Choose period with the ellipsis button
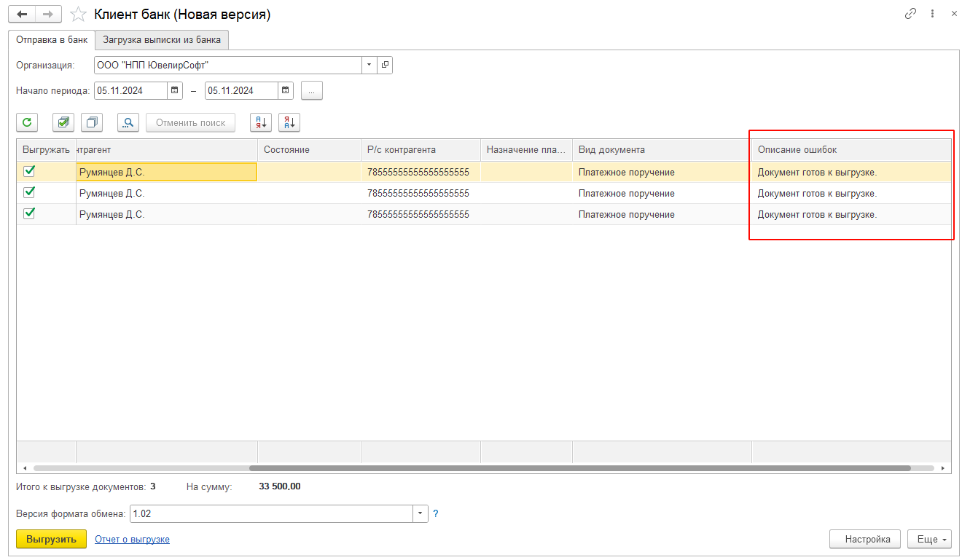Image resolution: width=962 pixels, height=560 pixels. click(x=312, y=91)
